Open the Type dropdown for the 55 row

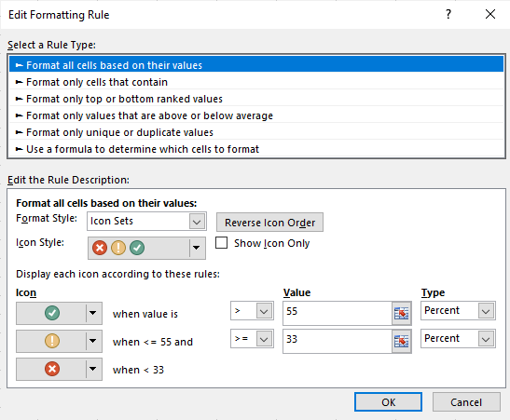click(x=458, y=311)
